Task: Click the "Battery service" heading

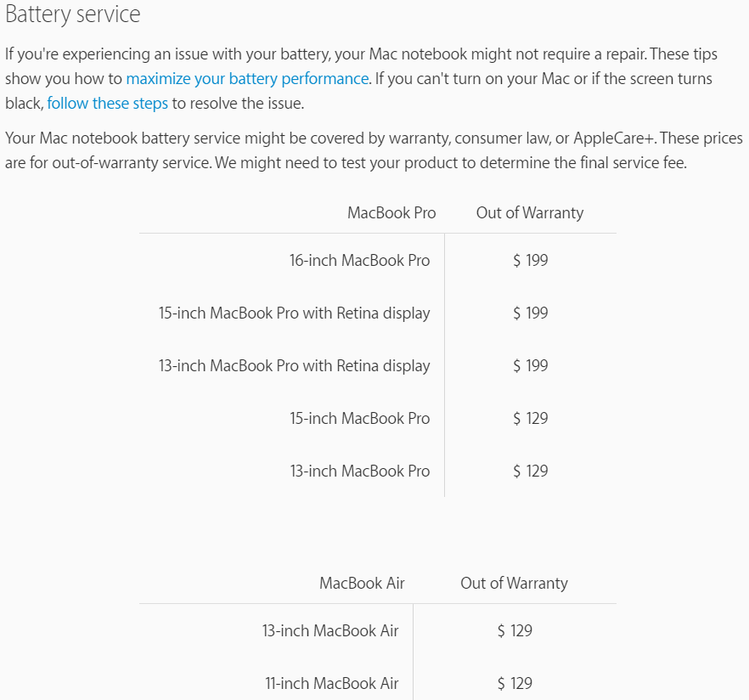Action: [x=73, y=15]
